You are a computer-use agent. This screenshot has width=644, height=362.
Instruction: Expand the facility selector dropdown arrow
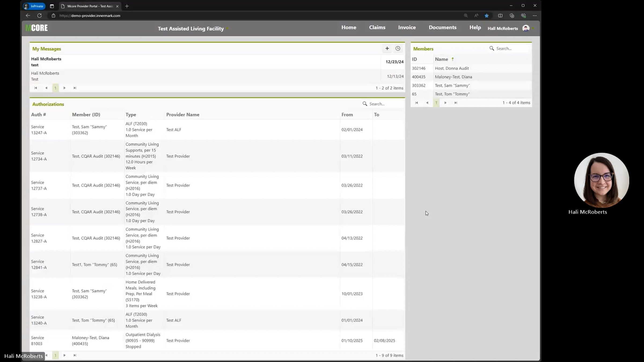[227, 28]
